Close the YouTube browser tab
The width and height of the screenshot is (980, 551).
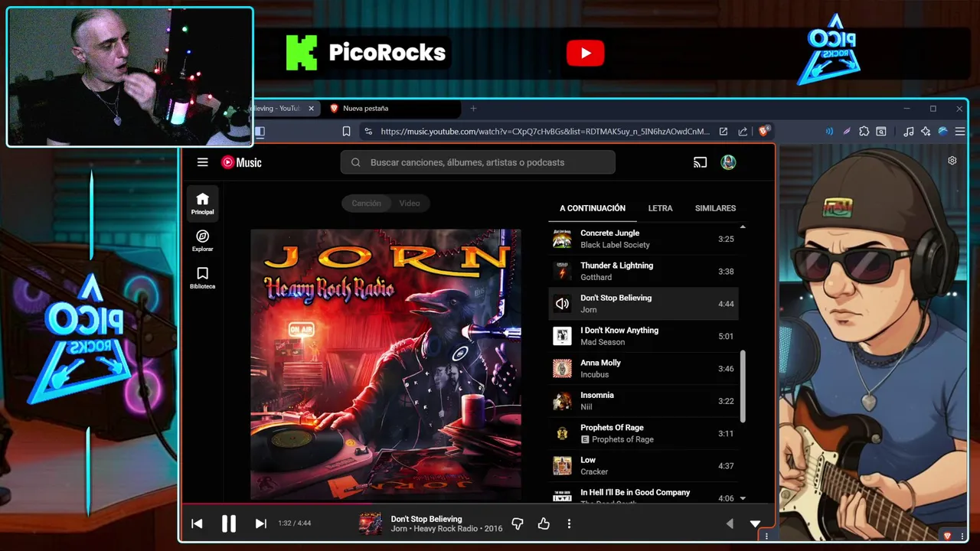point(311,109)
